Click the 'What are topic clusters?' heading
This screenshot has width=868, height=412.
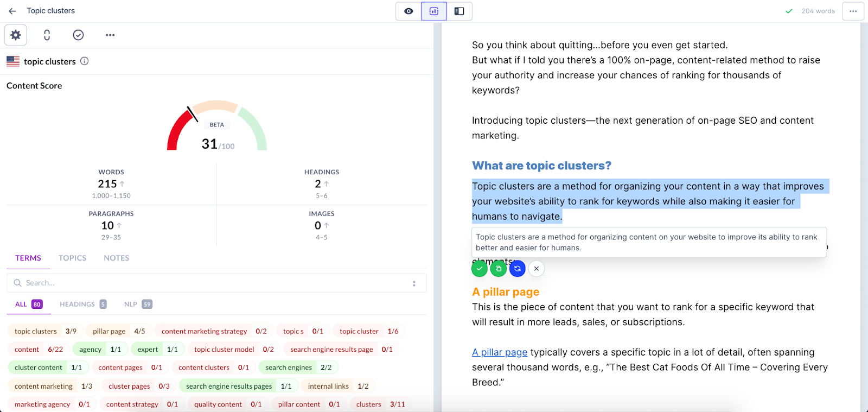click(541, 166)
